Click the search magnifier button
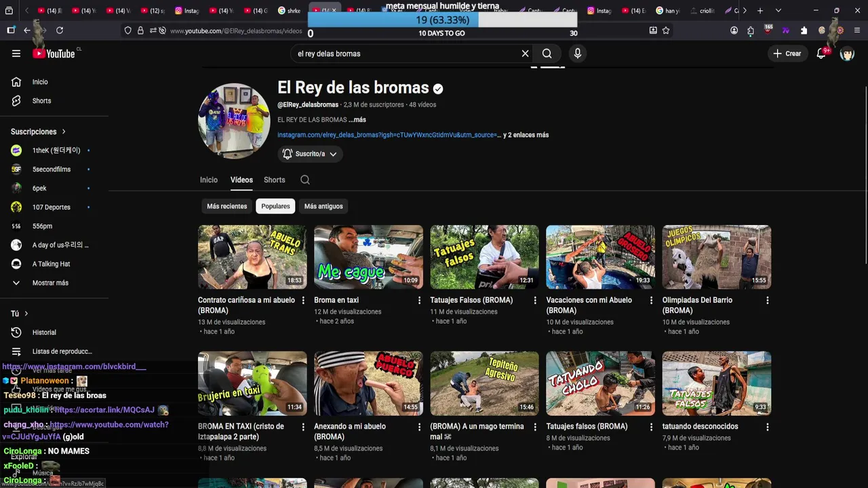Image resolution: width=868 pixels, height=488 pixels. [x=547, y=54]
